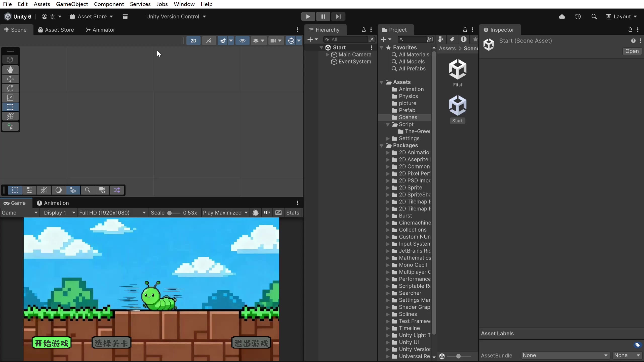Viewport: 644px width, 362px height.
Task: Toggle 2D view mode in Scene
Action: pyautogui.click(x=193, y=41)
